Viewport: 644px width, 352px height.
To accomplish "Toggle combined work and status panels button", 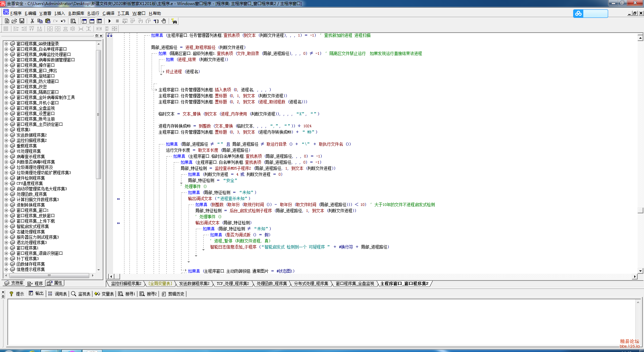I will point(99,21).
